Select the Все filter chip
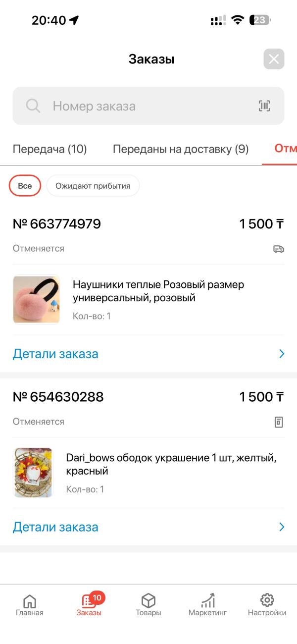This screenshot has width=297, height=644. click(25, 186)
